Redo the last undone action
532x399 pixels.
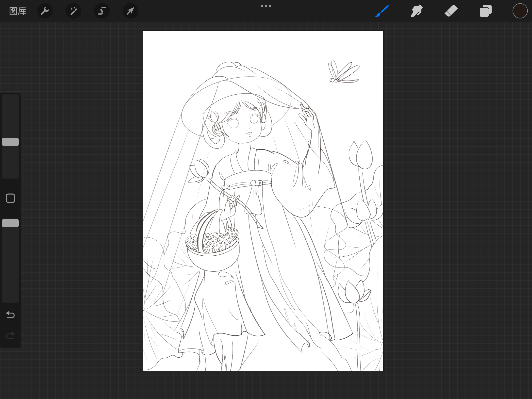click(x=10, y=335)
